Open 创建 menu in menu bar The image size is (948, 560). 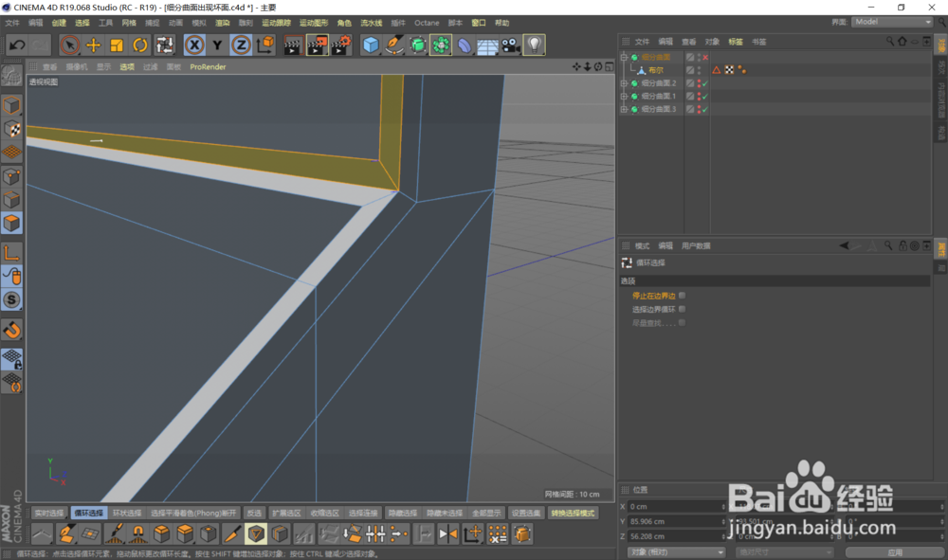pos(59,23)
